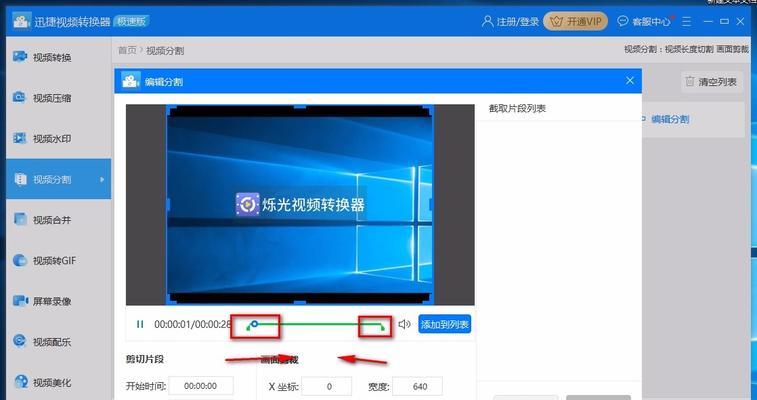Open 客服中心 support link
Viewport: 757px width, 400px height.
[x=645, y=21]
